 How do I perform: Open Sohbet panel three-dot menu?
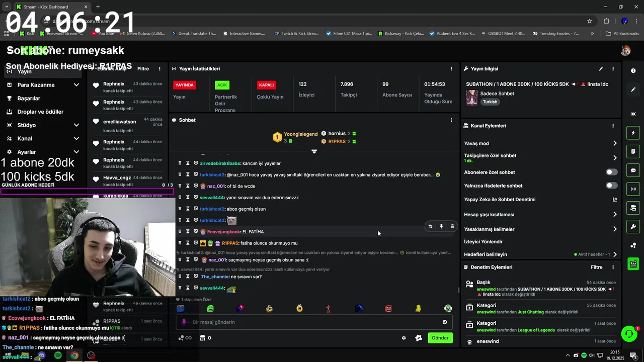pos(451,120)
